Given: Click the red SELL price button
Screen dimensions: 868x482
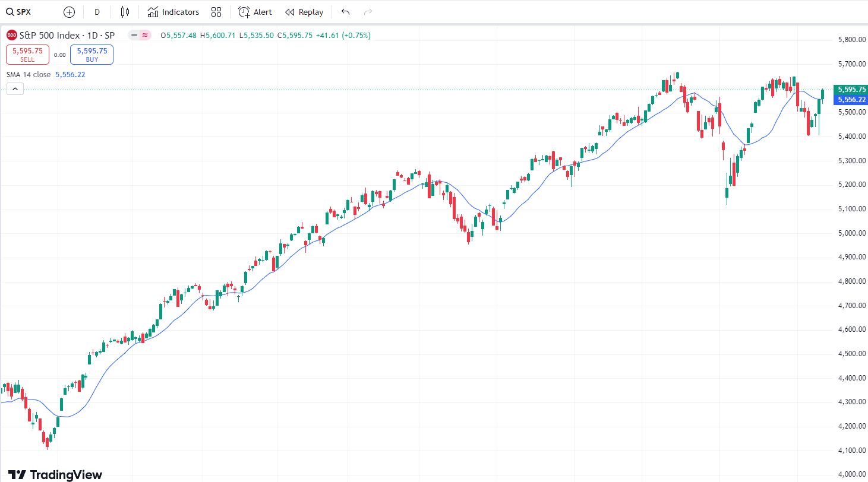Looking at the screenshot, I should (27, 55).
